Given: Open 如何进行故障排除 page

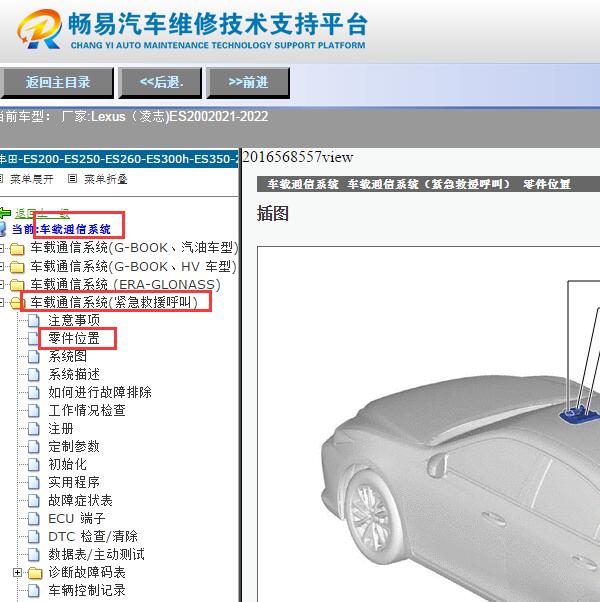Looking at the screenshot, I should [100, 392].
